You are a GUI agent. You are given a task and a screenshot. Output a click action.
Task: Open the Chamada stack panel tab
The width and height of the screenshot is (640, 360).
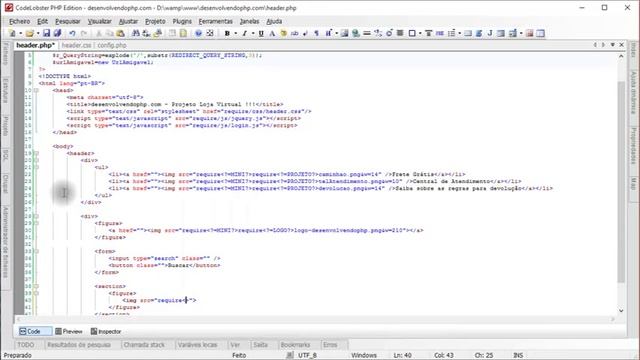coord(144,345)
